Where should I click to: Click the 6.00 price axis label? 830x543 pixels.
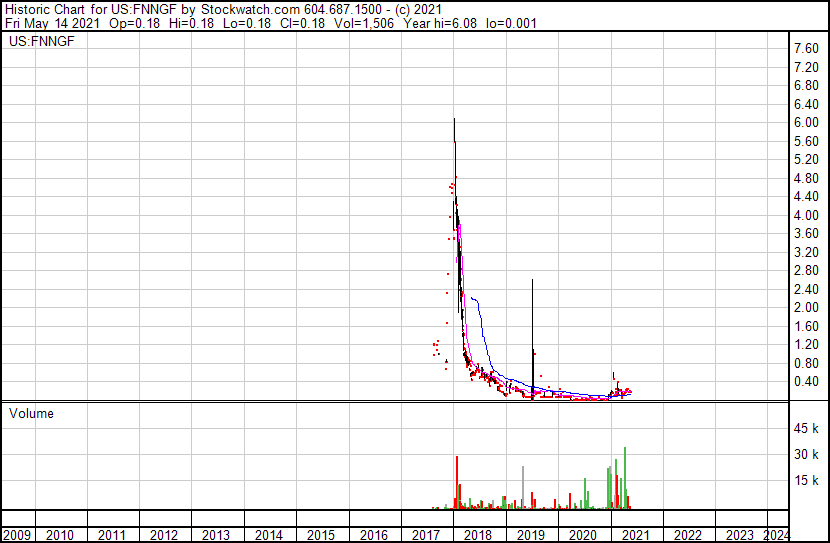806,122
